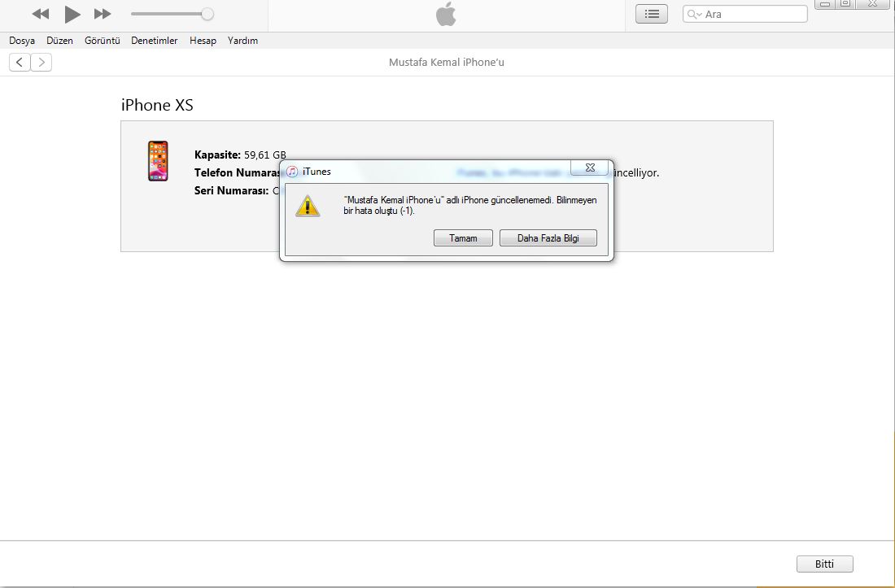Close the main iTunes window
Viewport: 895px width, 588px height.
(x=873, y=4)
